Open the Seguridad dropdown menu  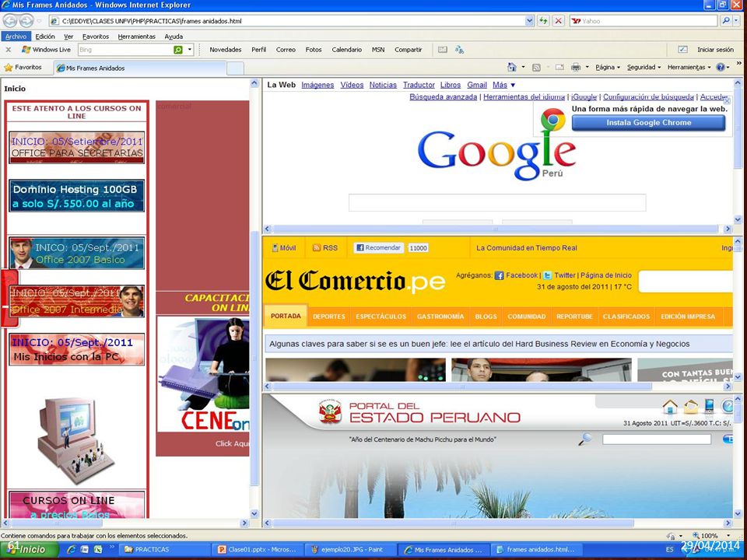tap(644, 67)
